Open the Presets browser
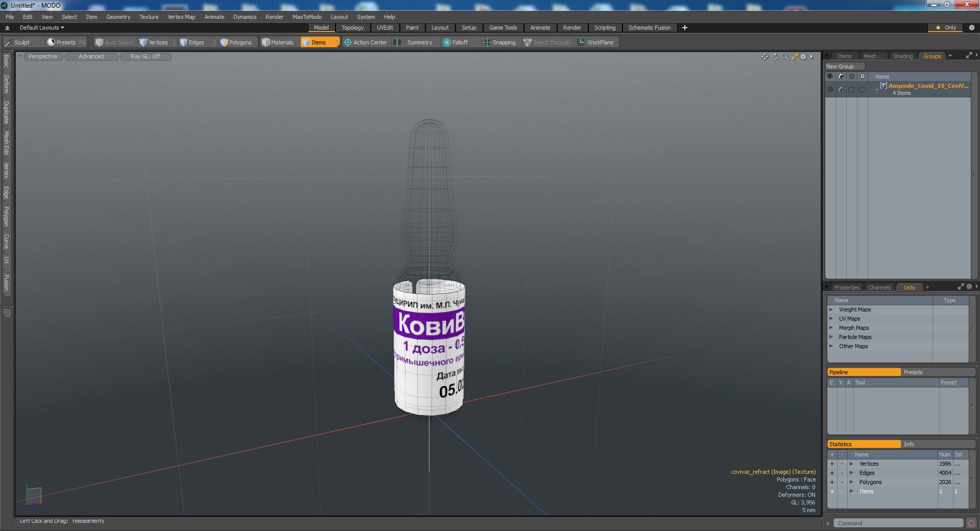The height and width of the screenshot is (531, 980). 66,42
